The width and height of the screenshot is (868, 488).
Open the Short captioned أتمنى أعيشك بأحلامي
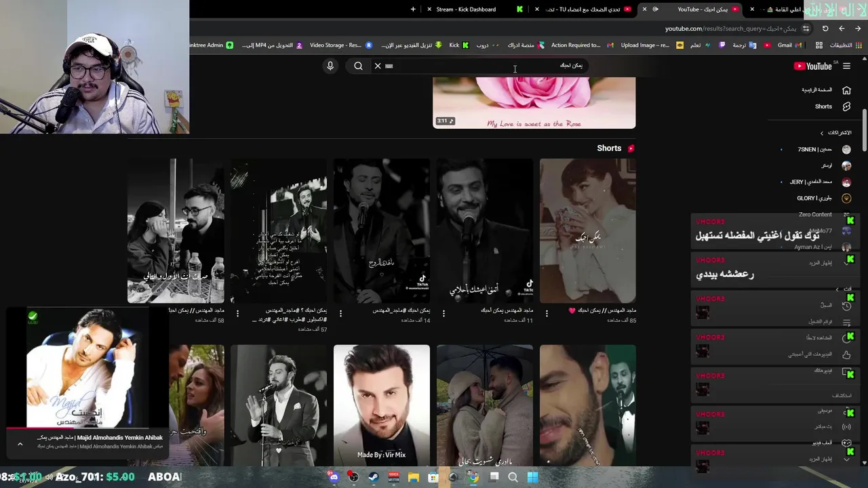pyautogui.click(x=484, y=230)
